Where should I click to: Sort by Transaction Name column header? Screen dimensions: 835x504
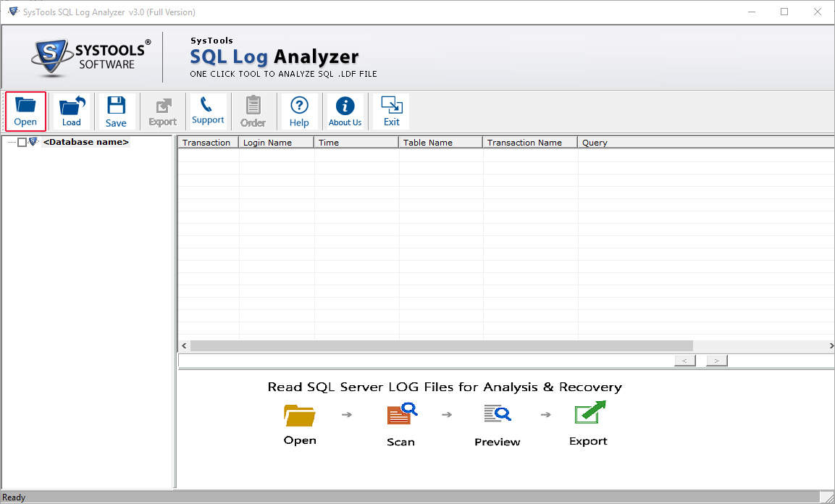point(530,142)
